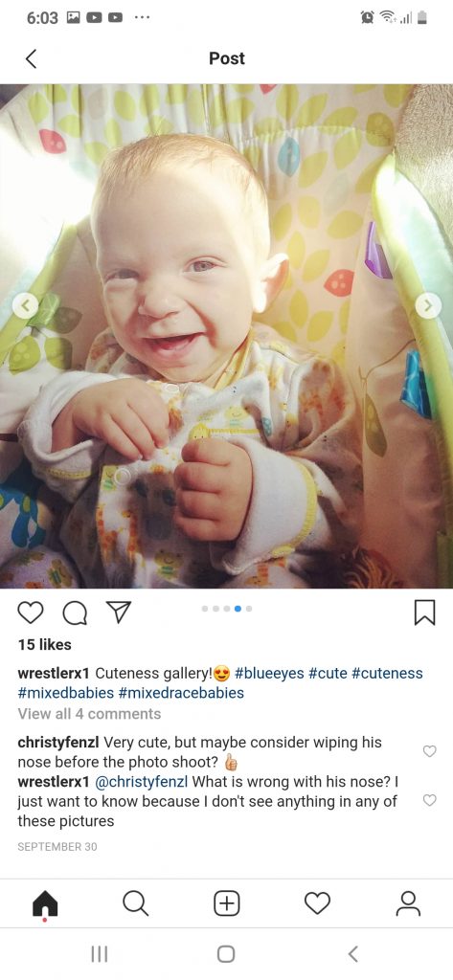Image resolution: width=453 pixels, height=980 pixels.
Task: Open Activity heart tab in bottom bar
Action: pyautogui.click(x=317, y=903)
